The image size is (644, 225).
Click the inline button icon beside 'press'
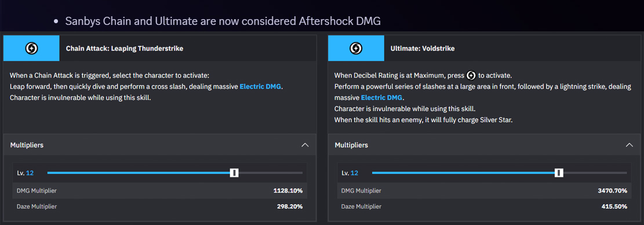[x=471, y=75]
